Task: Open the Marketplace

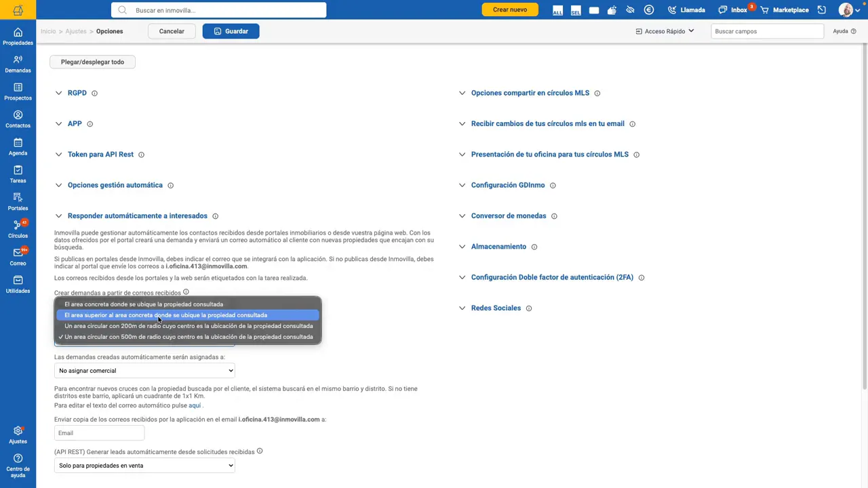Action: tap(785, 10)
